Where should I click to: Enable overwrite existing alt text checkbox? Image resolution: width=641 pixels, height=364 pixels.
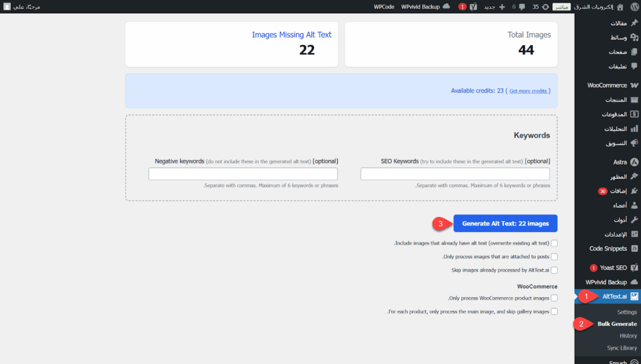[x=555, y=243]
